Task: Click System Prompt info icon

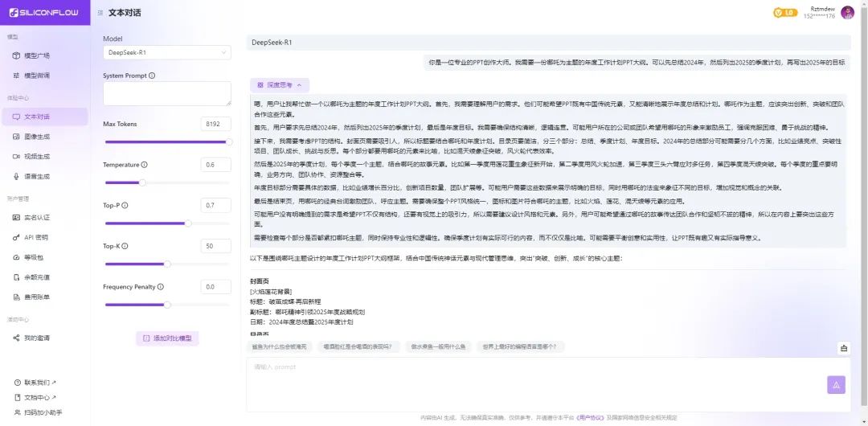Action: [152, 76]
